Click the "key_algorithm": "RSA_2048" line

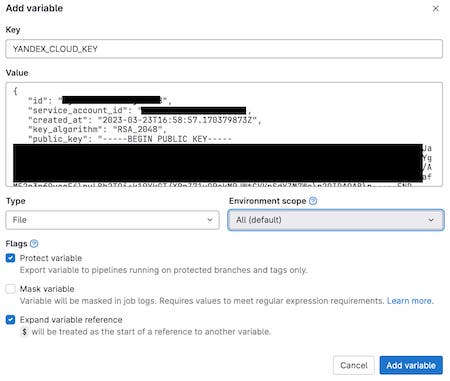coord(97,129)
